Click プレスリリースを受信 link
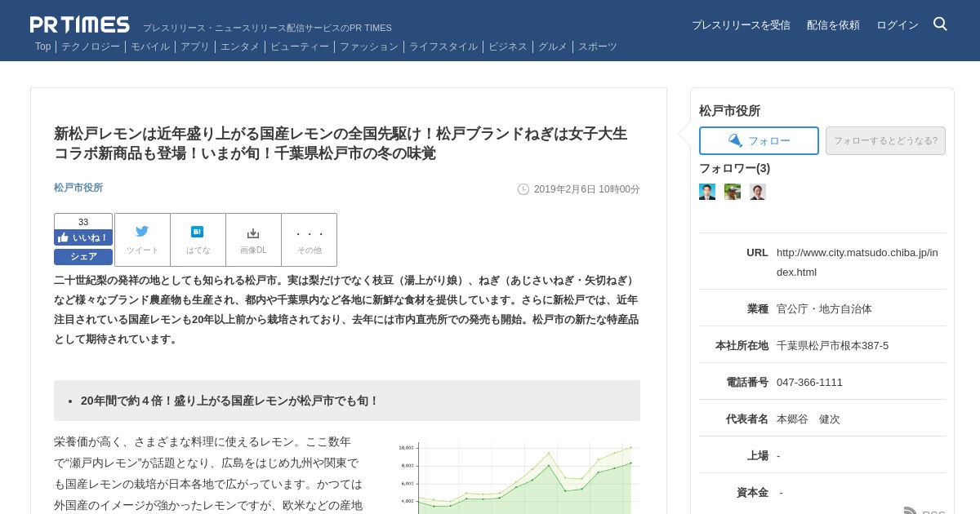Screen dimensions: 980x514 (x=741, y=25)
